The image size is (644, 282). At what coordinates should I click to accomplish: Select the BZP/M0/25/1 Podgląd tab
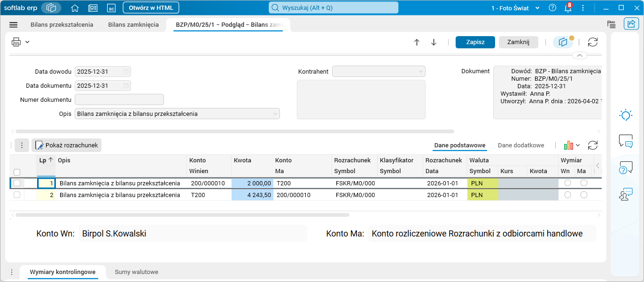[228, 24]
